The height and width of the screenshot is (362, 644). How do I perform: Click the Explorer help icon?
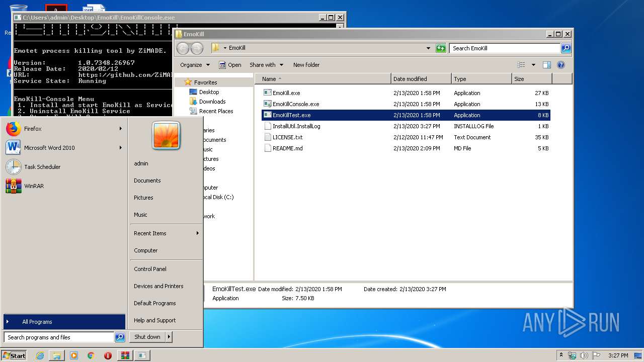point(561,65)
